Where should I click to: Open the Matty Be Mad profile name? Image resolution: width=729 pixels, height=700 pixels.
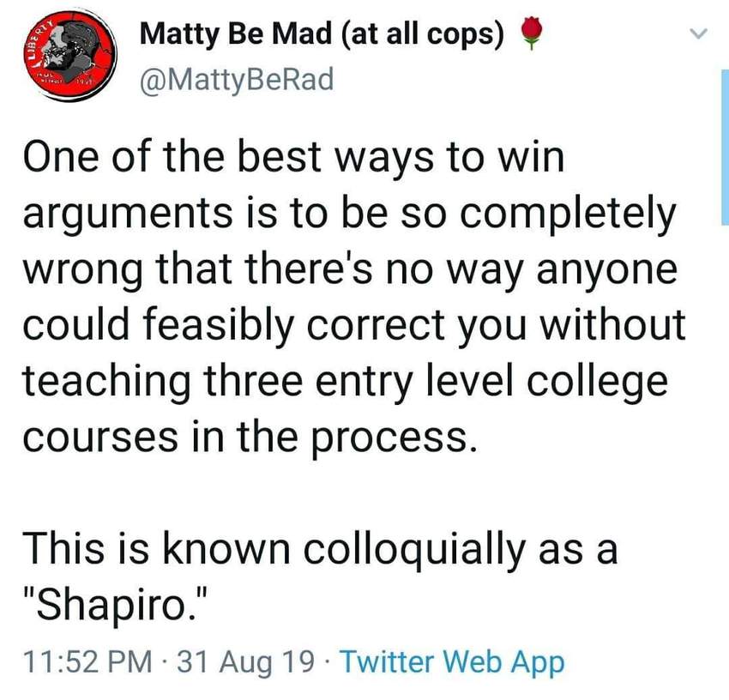point(322,35)
